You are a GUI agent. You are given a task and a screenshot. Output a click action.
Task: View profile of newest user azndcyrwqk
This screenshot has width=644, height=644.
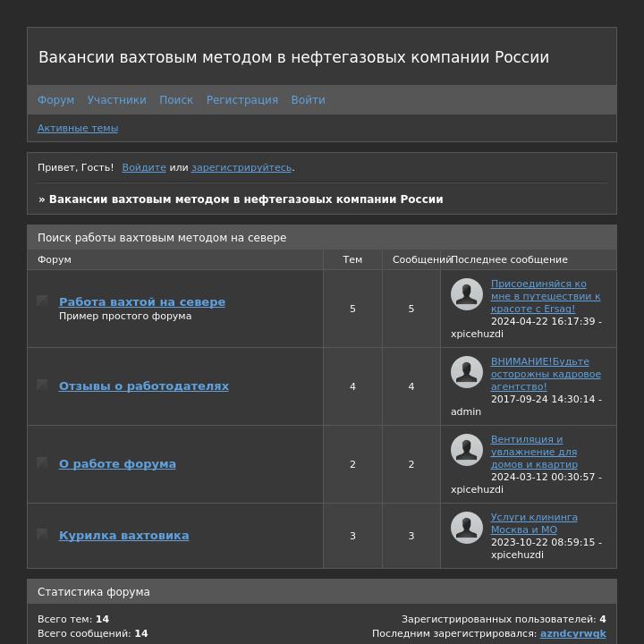(572, 633)
